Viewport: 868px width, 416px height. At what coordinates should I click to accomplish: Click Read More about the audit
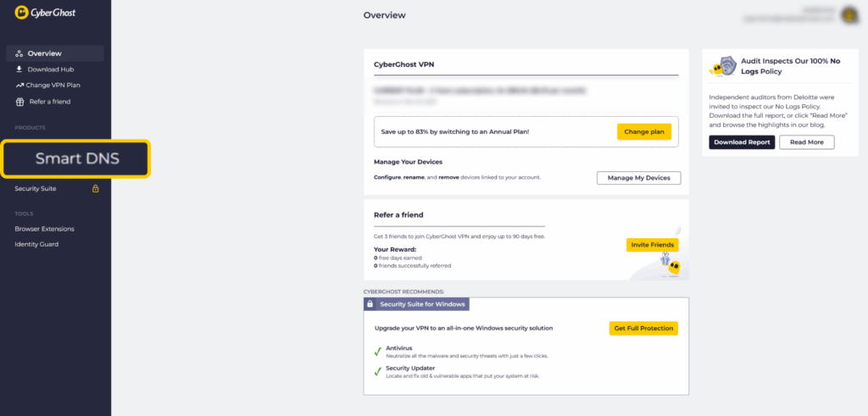[x=806, y=142]
